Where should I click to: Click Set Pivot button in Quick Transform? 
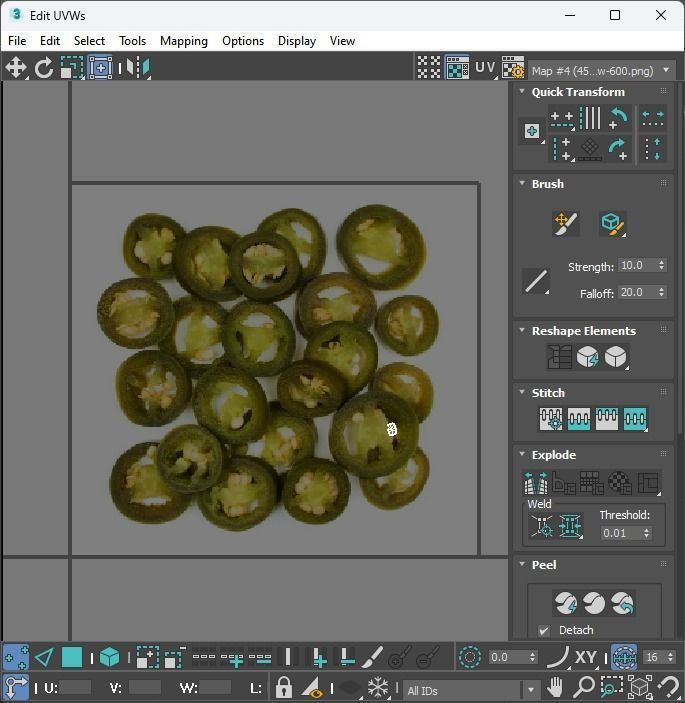click(x=532, y=131)
